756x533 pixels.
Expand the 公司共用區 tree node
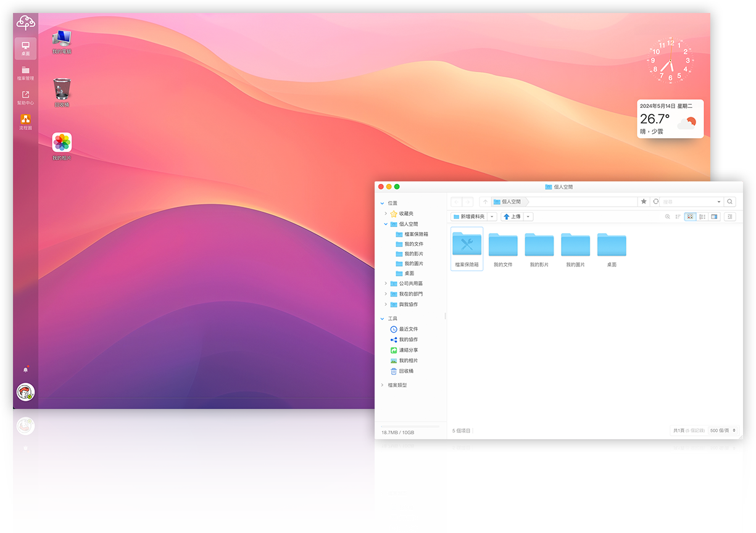coord(386,284)
